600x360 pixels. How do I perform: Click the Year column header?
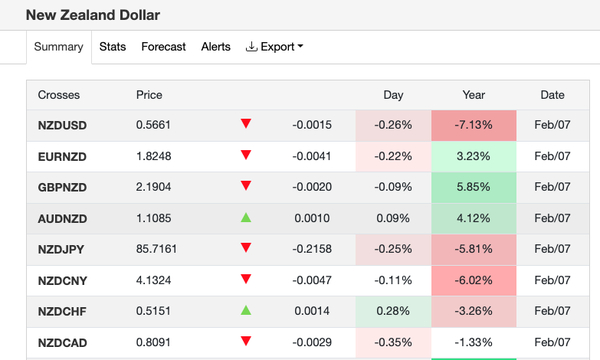pos(473,95)
